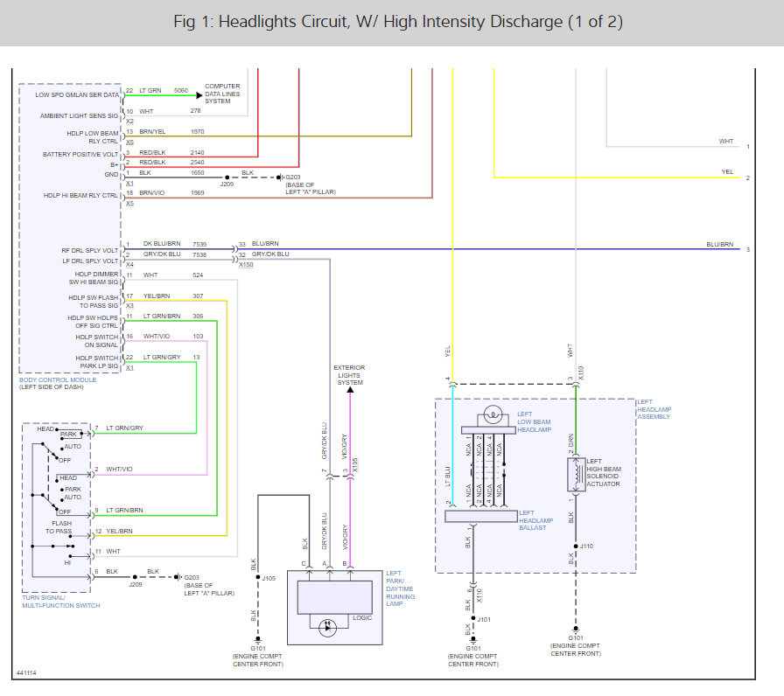Select 'HDLP SWITCH PARK LP SIG' label
This screenshot has width=784, height=696.
[97, 362]
